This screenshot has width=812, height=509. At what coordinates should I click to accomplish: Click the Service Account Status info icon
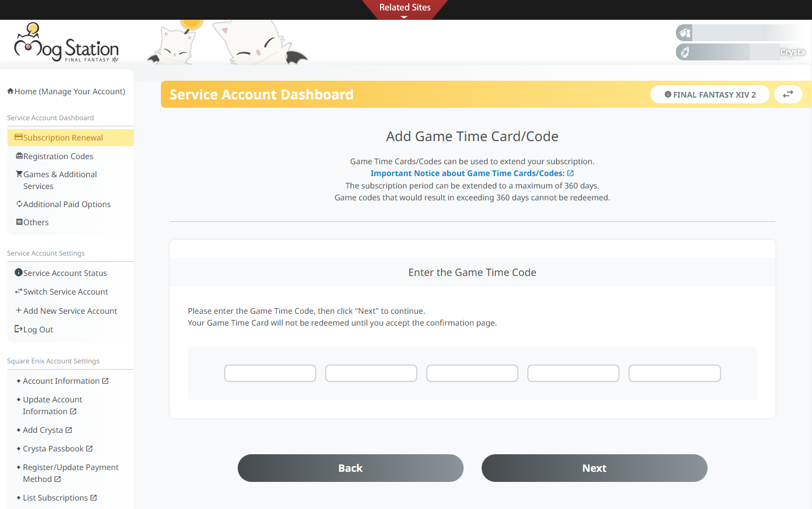tap(19, 273)
